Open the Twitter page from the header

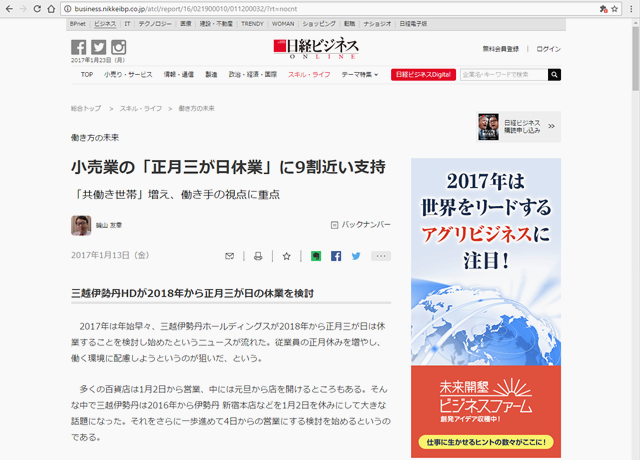click(98, 47)
